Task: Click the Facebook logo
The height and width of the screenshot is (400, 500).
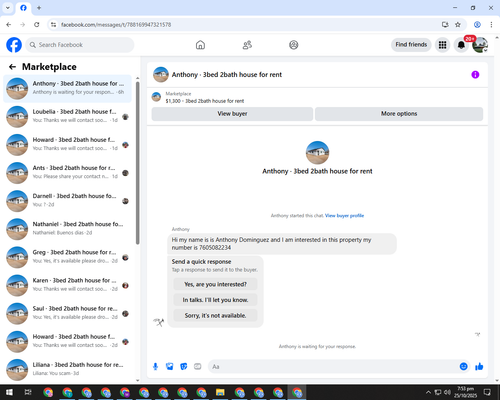Action: [14, 45]
